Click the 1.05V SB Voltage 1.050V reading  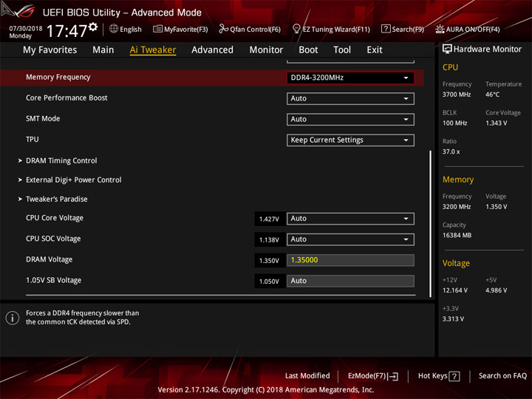[269, 282]
